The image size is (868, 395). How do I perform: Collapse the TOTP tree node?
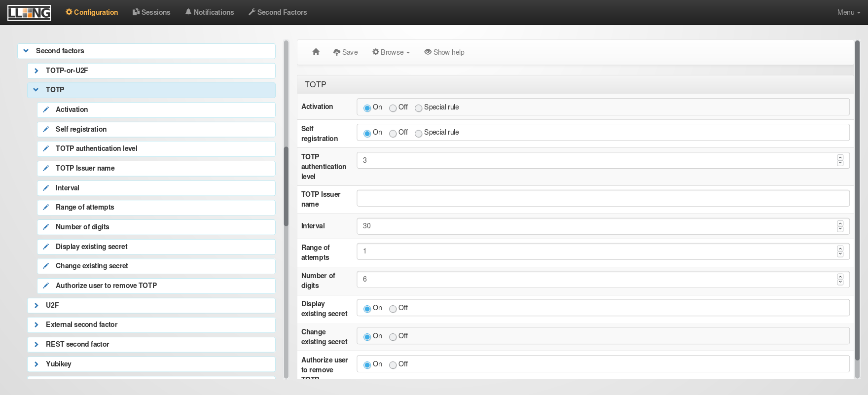click(36, 90)
